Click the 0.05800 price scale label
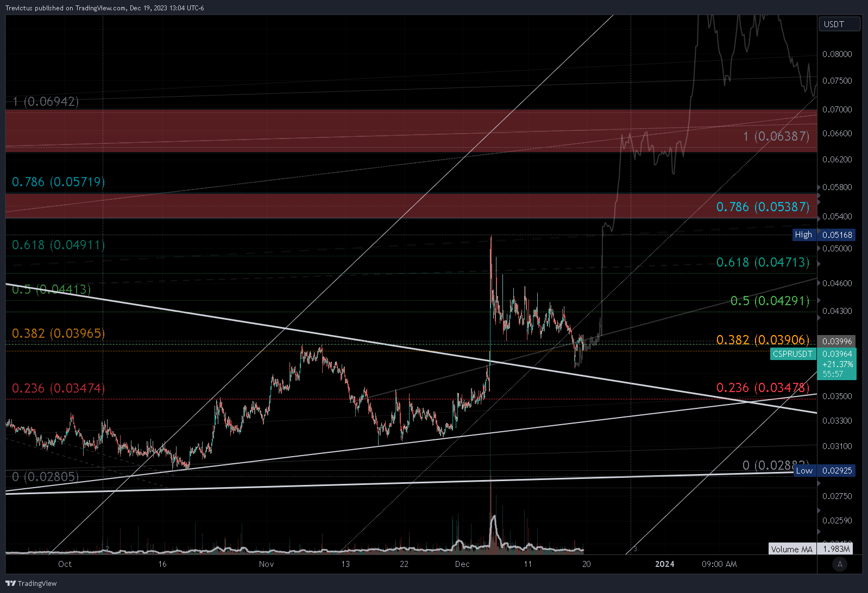Viewport: 868px width, 593px height. (x=837, y=187)
